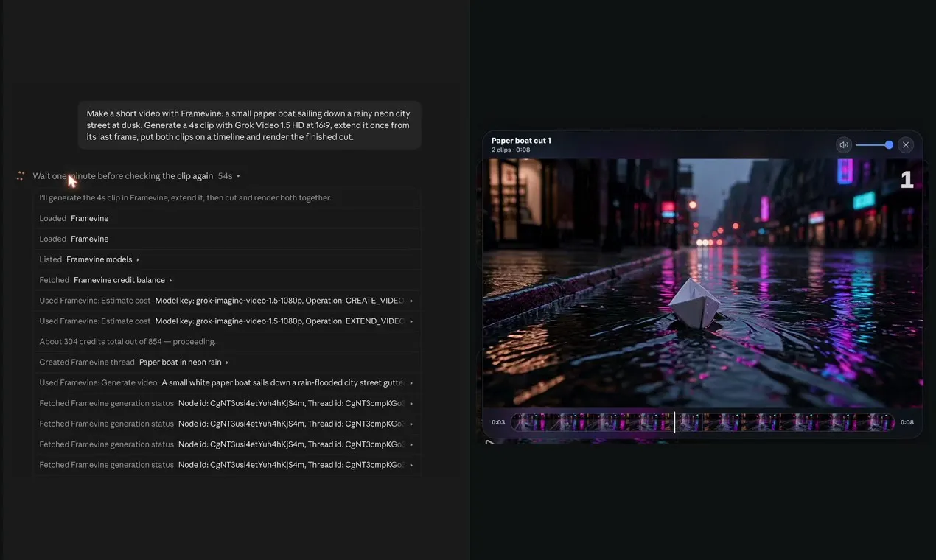This screenshot has width=936, height=560.
Task: Expand the Fetched Framevine credit balance step
Action: tap(170, 280)
